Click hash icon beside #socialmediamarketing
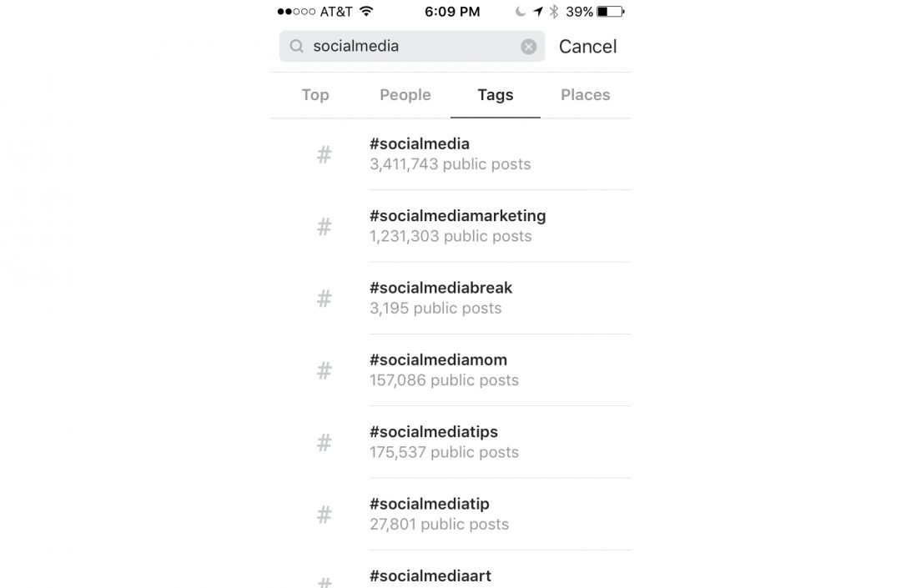This screenshot has width=901, height=588. pos(325,226)
